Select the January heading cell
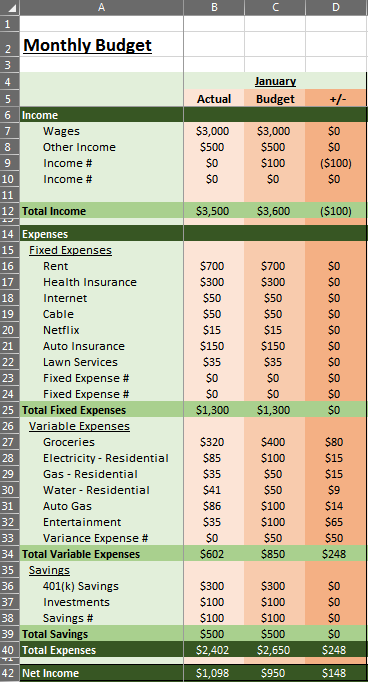Screen dimensions: 368x682 (x=275, y=81)
